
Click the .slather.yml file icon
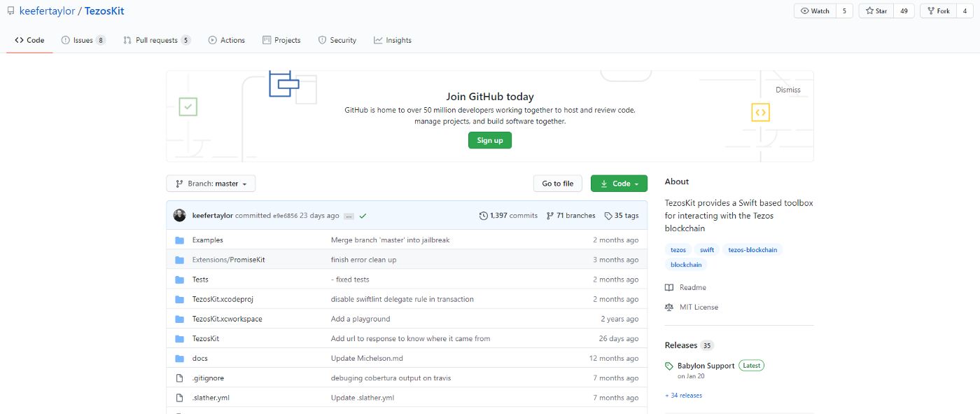pos(180,397)
